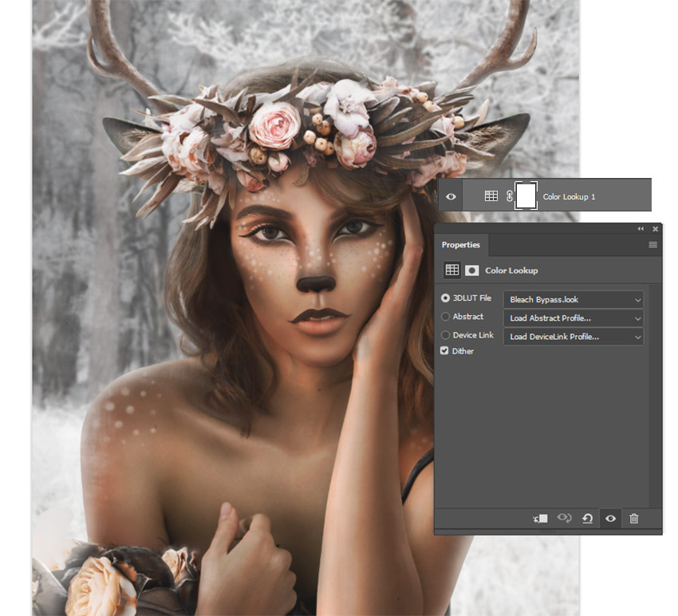Select the Abstract radio button
Image resolution: width=678 pixels, height=616 pixels.
click(x=445, y=317)
